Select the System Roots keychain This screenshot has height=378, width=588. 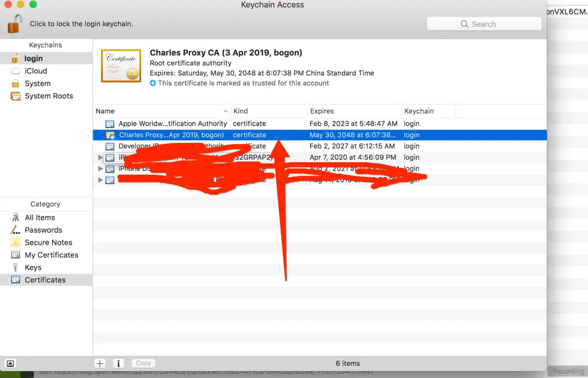pos(46,96)
